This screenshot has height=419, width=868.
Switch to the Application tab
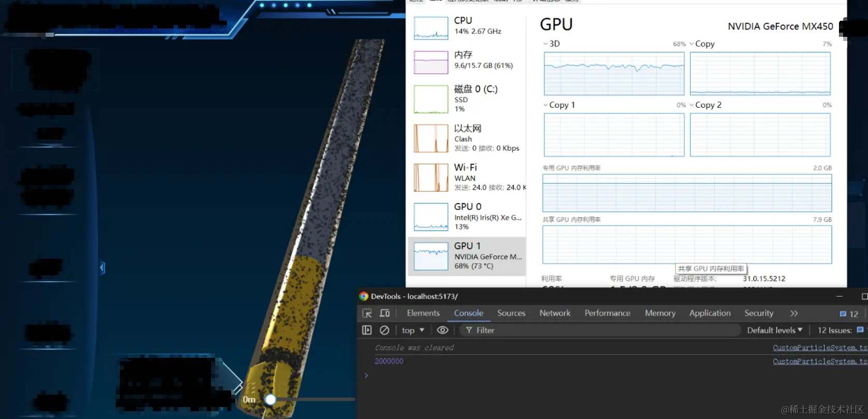click(x=710, y=313)
